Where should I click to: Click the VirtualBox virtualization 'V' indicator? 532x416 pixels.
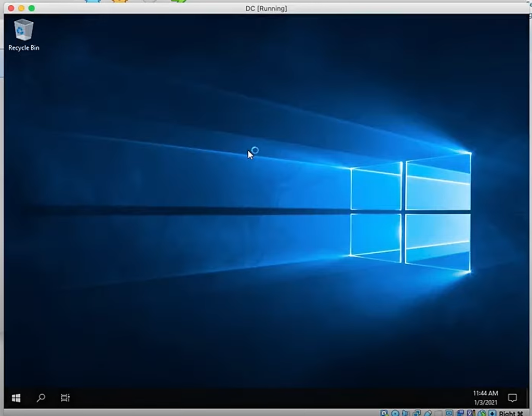pyautogui.click(x=471, y=414)
